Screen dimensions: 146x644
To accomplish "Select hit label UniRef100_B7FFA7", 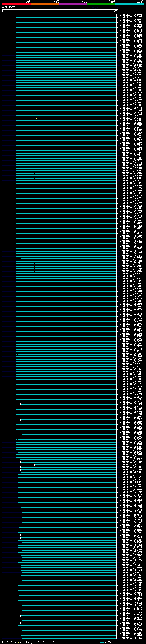I will pos(131,490).
